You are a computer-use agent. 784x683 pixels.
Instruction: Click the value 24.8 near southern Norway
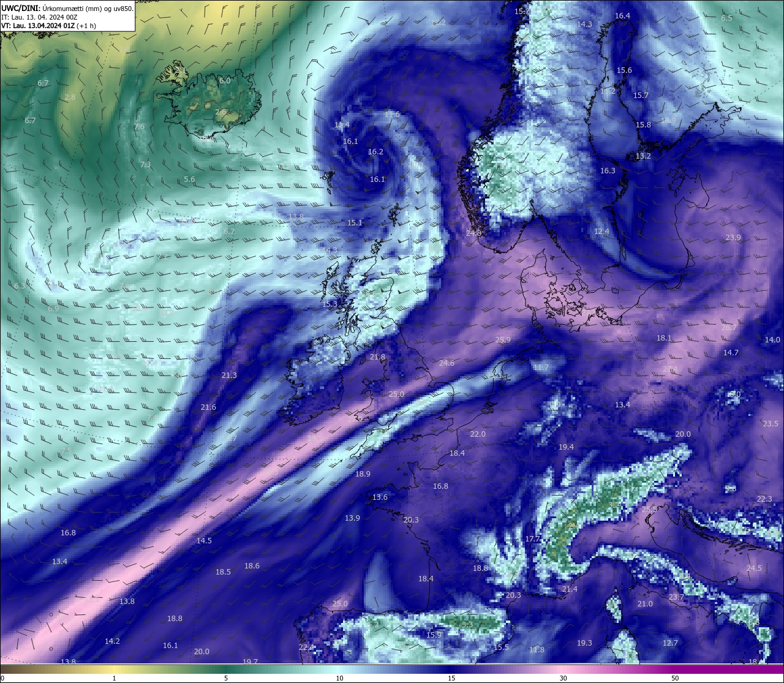coord(473,233)
